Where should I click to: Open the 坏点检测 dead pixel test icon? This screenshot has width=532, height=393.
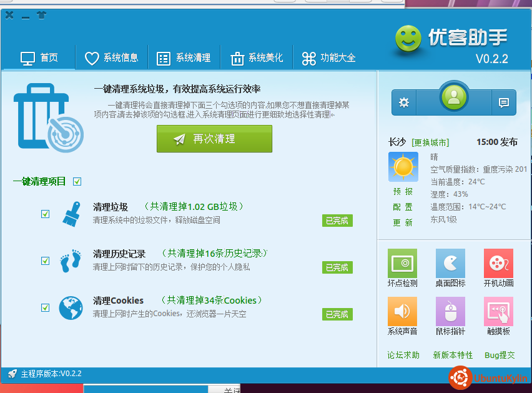pyautogui.click(x=402, y=263)
